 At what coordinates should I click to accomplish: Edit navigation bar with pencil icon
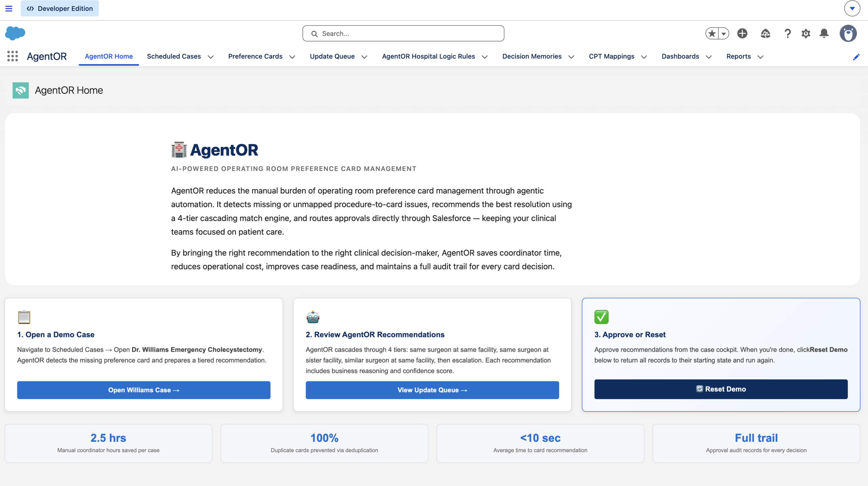click(x=856, y=57)
